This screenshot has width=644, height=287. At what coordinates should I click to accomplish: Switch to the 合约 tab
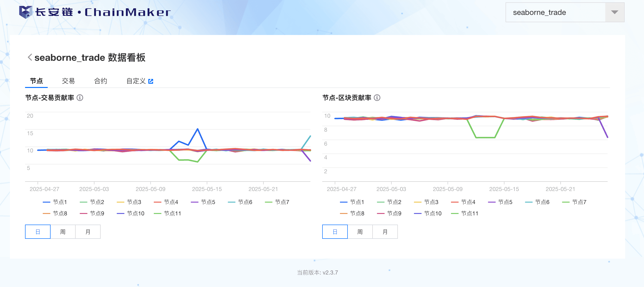tap(100, 81)
